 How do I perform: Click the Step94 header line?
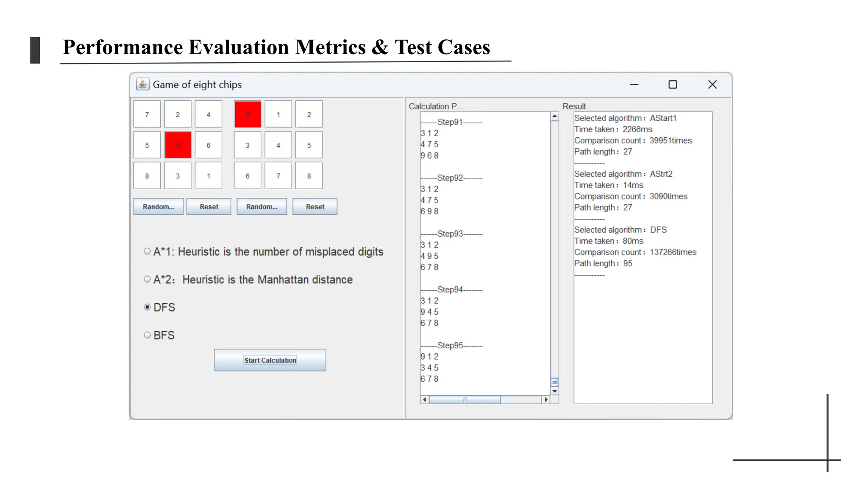451,290
